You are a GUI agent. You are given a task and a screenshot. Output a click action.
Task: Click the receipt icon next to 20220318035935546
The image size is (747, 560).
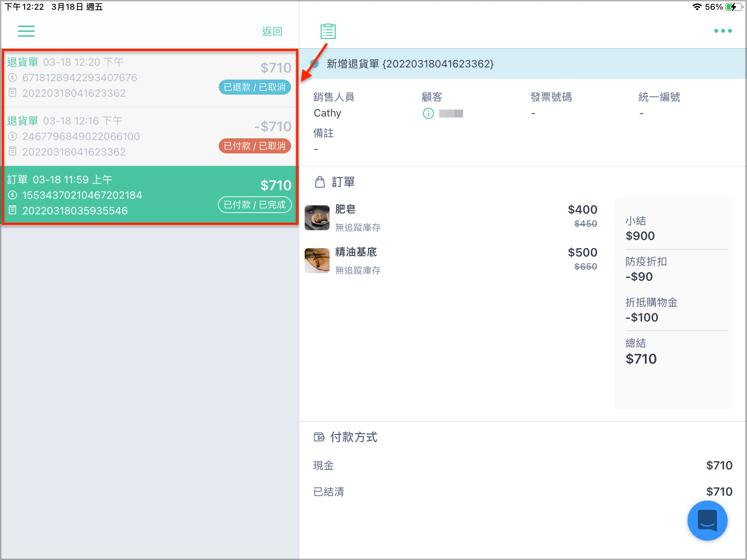pos(12,210)
